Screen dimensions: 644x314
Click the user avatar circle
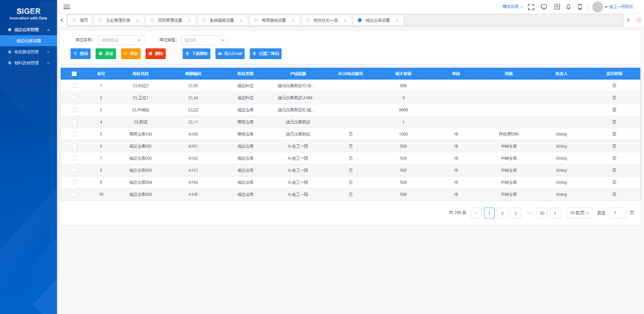pyautogui.click(x=598, y=7)
